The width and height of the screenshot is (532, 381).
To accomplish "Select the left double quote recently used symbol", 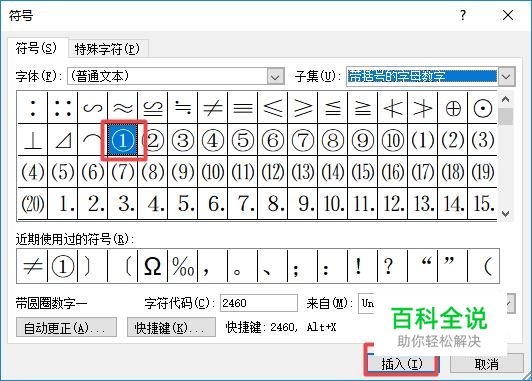I will (422, 266).
